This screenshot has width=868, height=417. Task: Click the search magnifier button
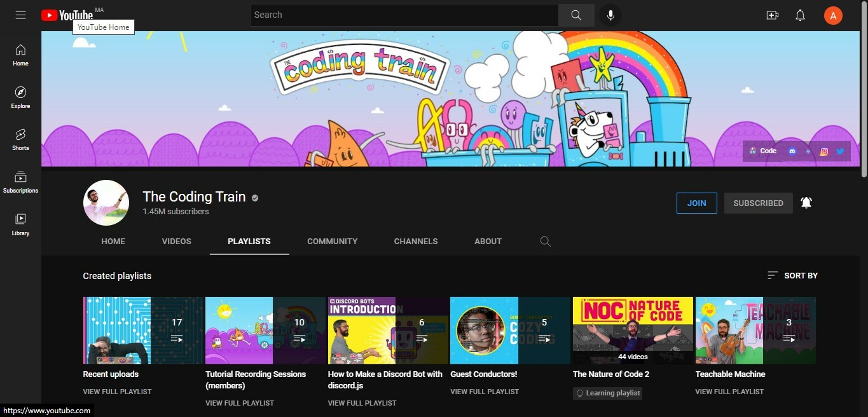pos(576,15)
